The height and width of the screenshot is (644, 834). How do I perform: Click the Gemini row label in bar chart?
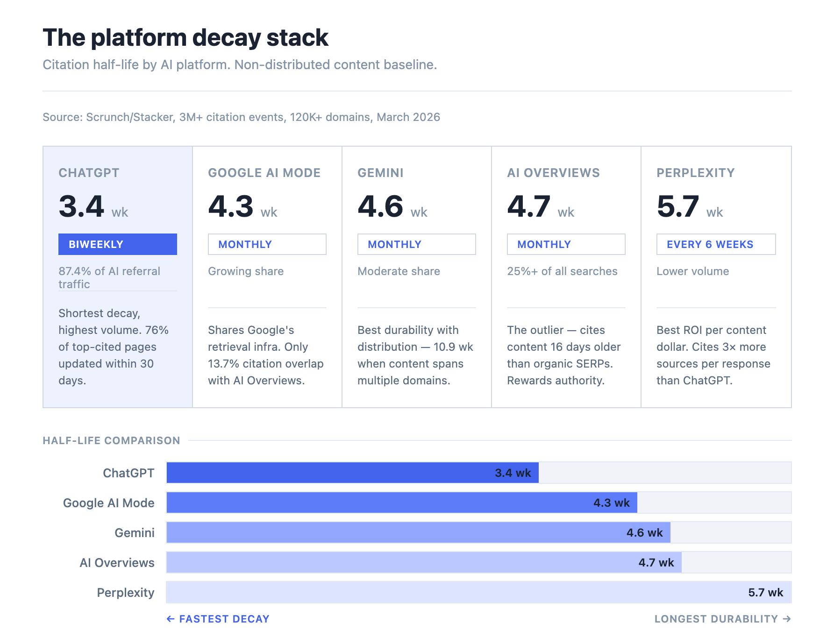click(x=135, y=533)
